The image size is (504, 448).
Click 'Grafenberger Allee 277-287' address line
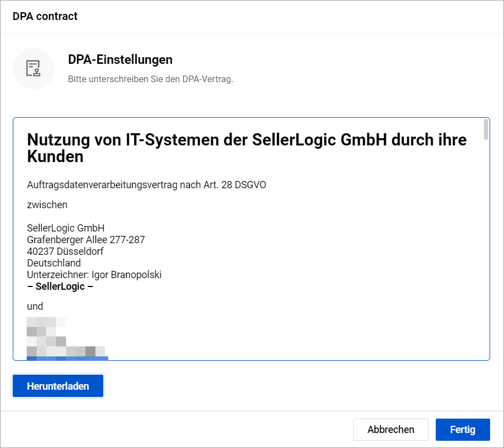86,240
